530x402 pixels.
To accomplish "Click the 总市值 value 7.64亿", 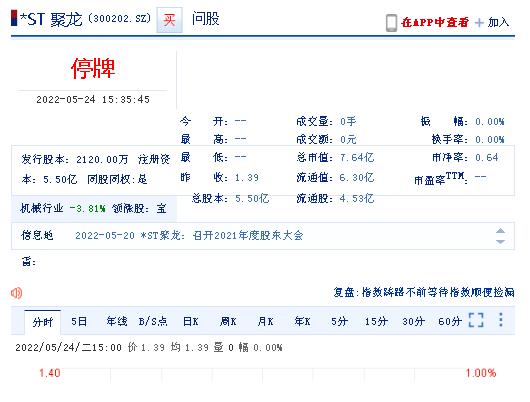I will tap(357, 158).
